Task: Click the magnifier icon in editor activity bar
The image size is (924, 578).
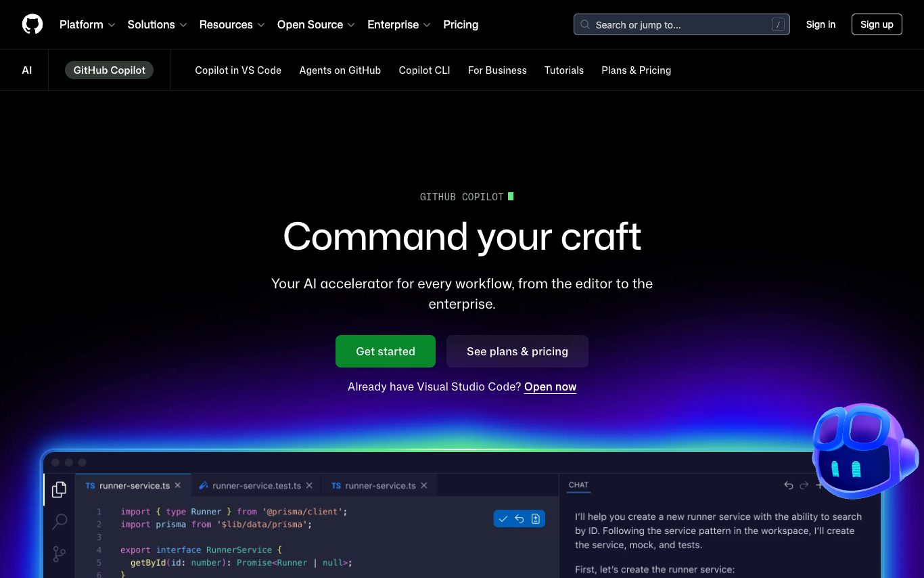Action: coord(60,521)
